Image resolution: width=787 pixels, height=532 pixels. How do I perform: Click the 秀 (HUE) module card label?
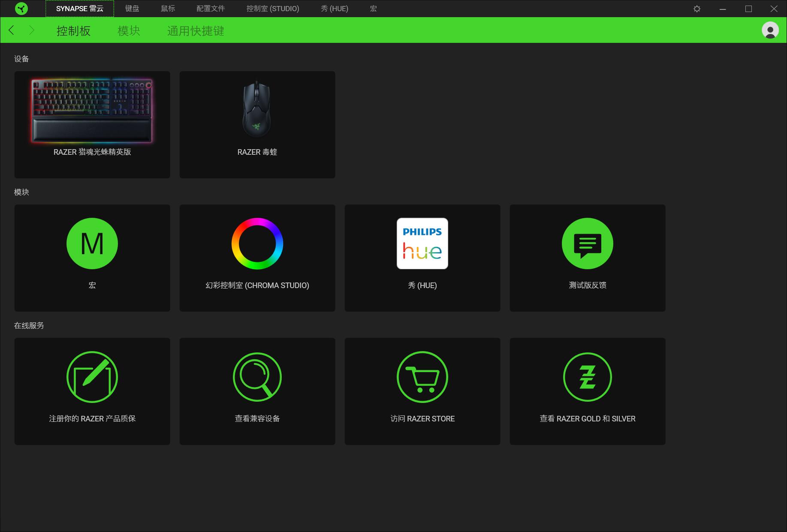[x=422, y=285]
